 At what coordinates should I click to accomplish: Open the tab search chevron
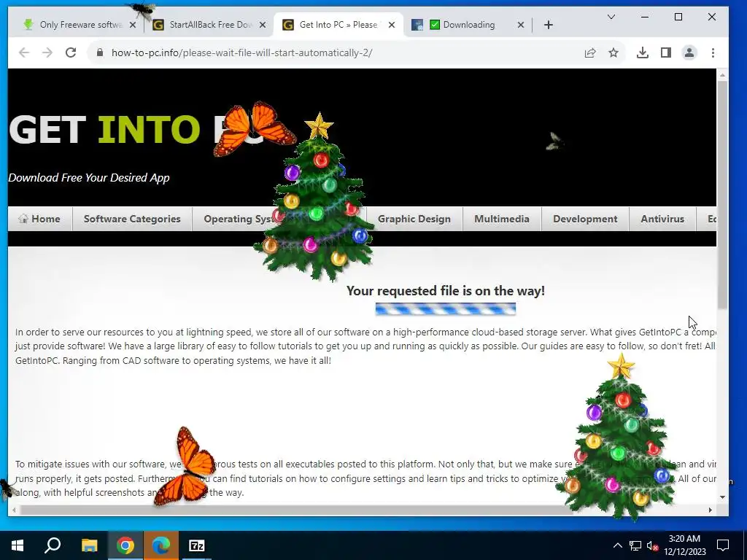[x=611, y=17]
